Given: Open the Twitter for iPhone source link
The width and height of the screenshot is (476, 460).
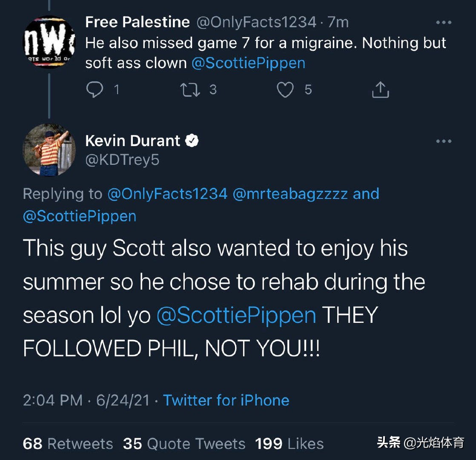Looking at the screenshot, I should coord(226,400).
